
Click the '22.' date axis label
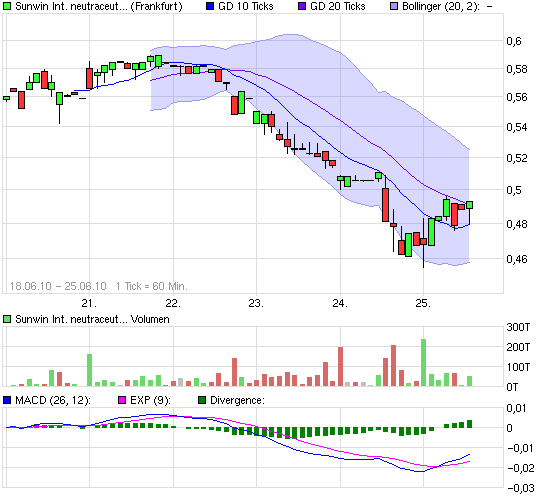coord(173,303)
